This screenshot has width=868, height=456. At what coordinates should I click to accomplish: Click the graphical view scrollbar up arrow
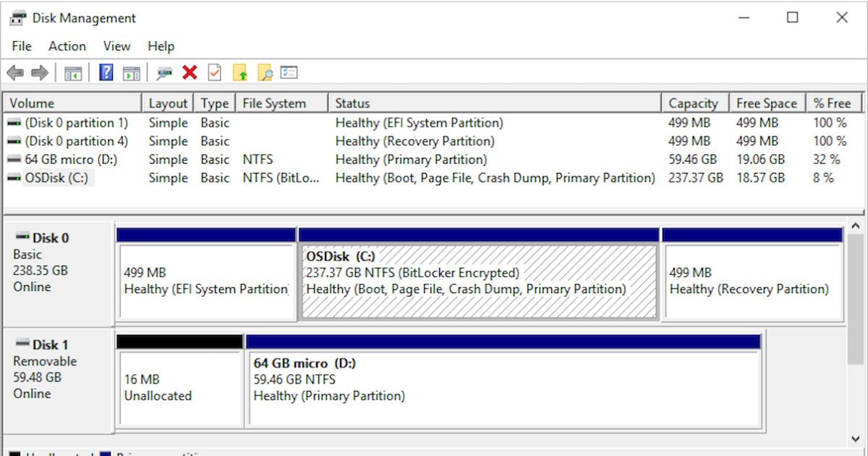[856, 227]
